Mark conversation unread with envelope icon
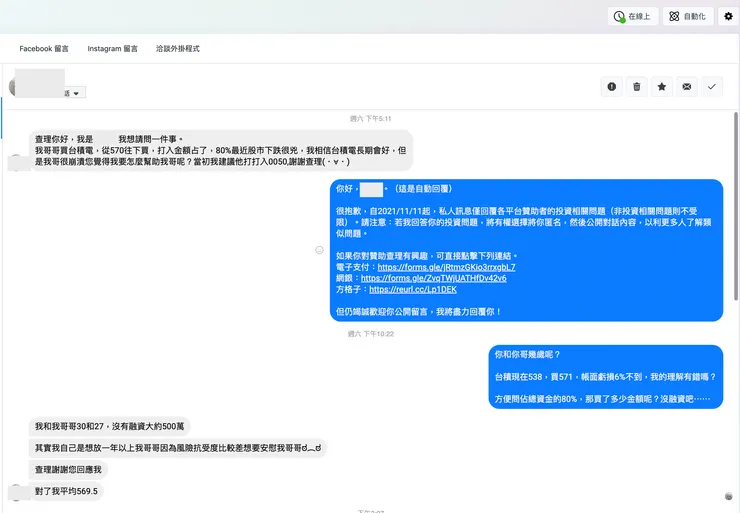Screen dimensions: 740x513 (x=687, y=87)
